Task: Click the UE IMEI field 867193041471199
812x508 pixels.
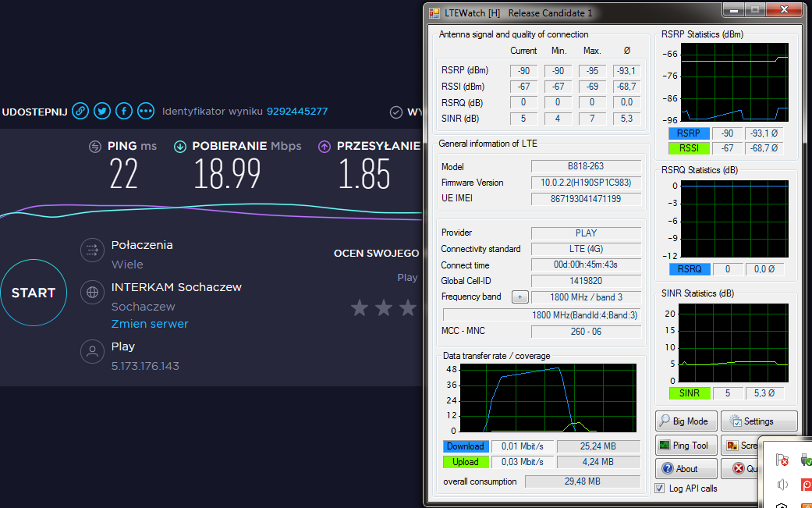Action: coord(586,199)
